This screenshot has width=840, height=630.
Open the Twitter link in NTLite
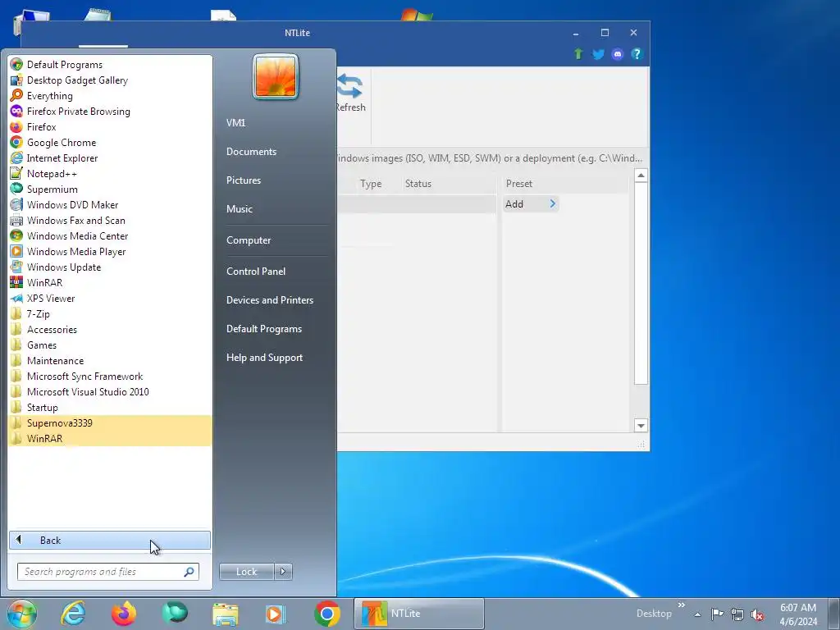(598, 54)
